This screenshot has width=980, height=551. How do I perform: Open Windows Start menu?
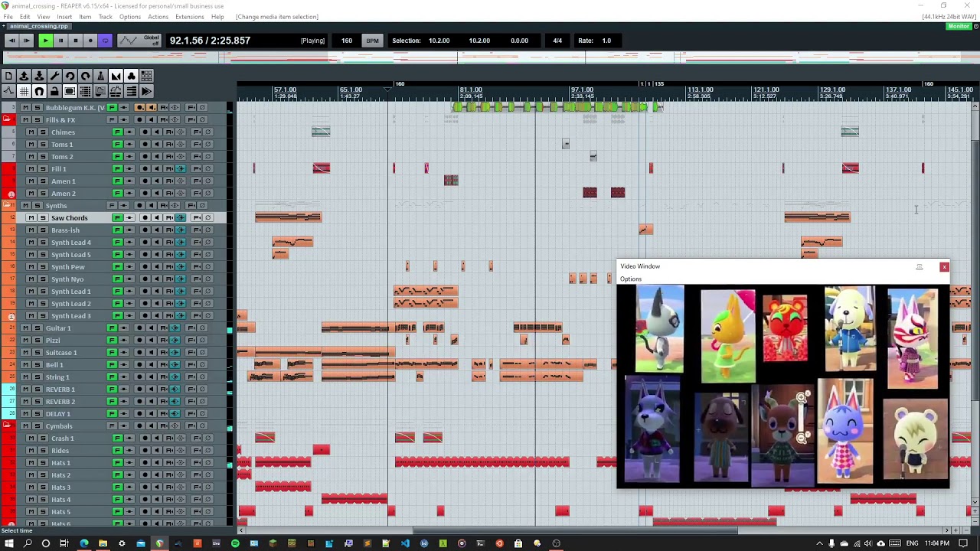[x=8, y=543]
